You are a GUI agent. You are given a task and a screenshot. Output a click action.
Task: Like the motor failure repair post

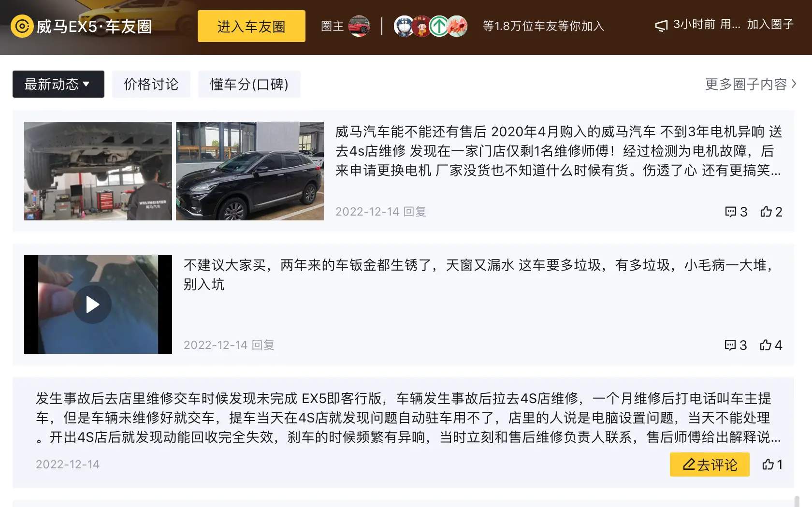[x=771, y=212]
